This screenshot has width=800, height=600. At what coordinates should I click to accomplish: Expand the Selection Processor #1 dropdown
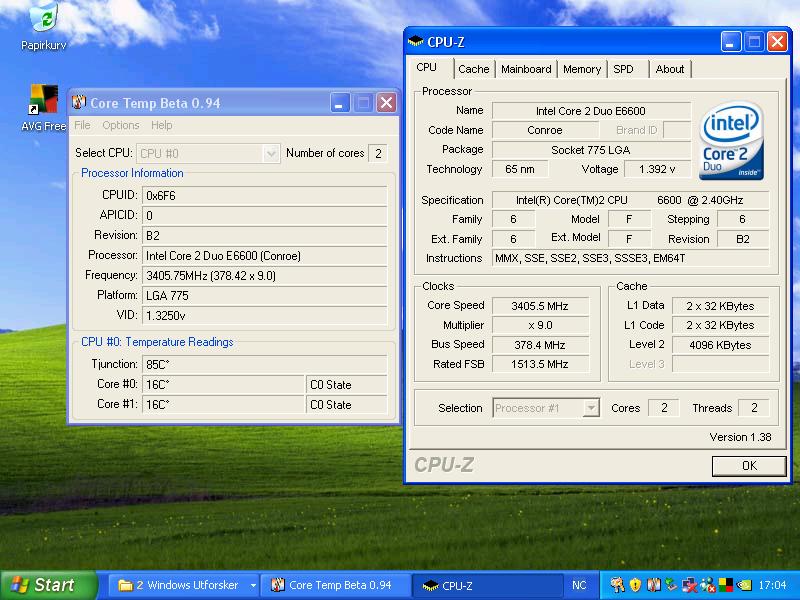591,408
